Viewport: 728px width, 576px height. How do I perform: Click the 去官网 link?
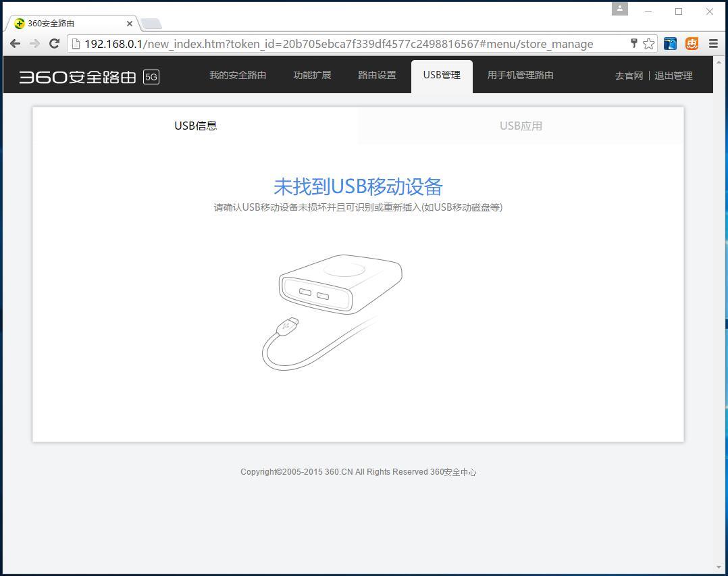click(x=628, y=76)
